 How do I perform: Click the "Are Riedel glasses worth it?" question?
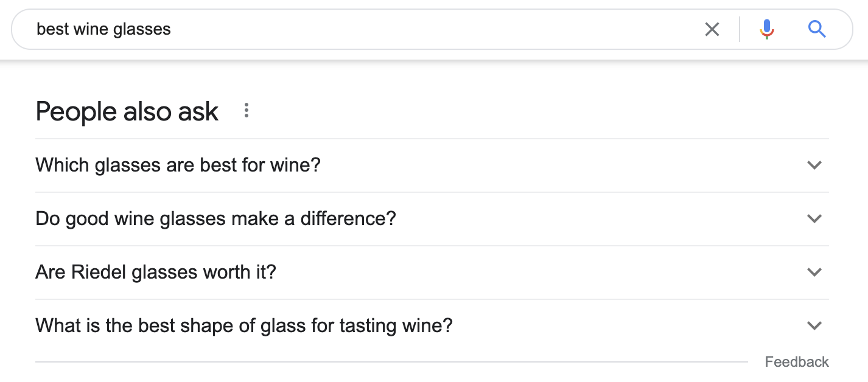click(x=155, y=272)
